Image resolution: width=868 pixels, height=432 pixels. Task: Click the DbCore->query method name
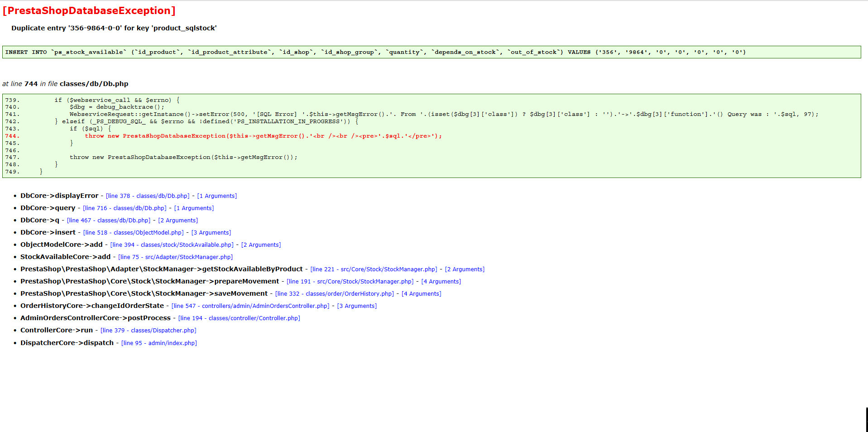[48, 208]
